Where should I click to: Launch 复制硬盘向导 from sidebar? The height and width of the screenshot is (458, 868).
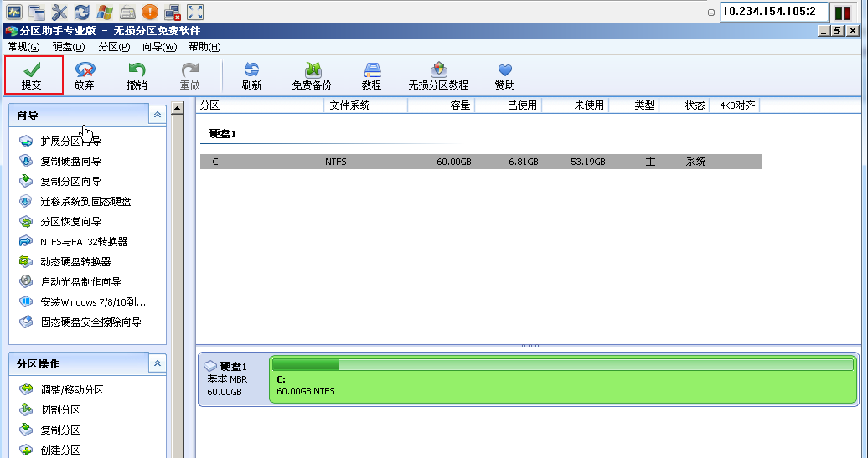[x=71, y=162]
